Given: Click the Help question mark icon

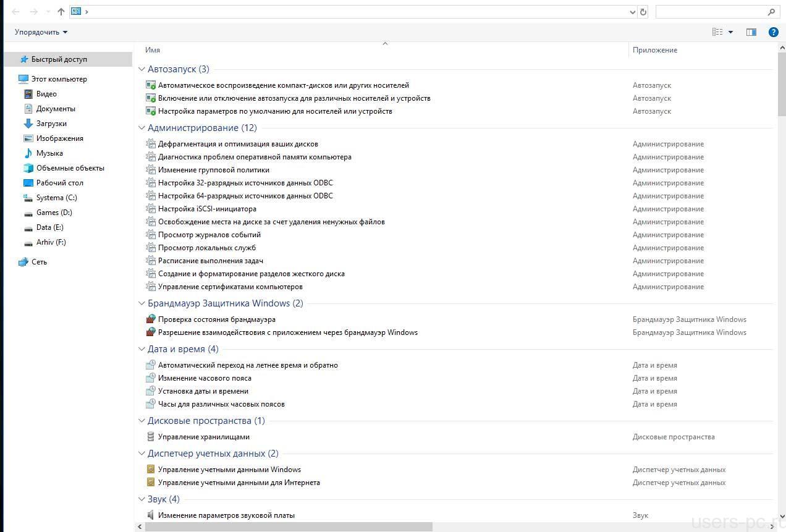Looking at the screenshot, I should tap(773, 32).
